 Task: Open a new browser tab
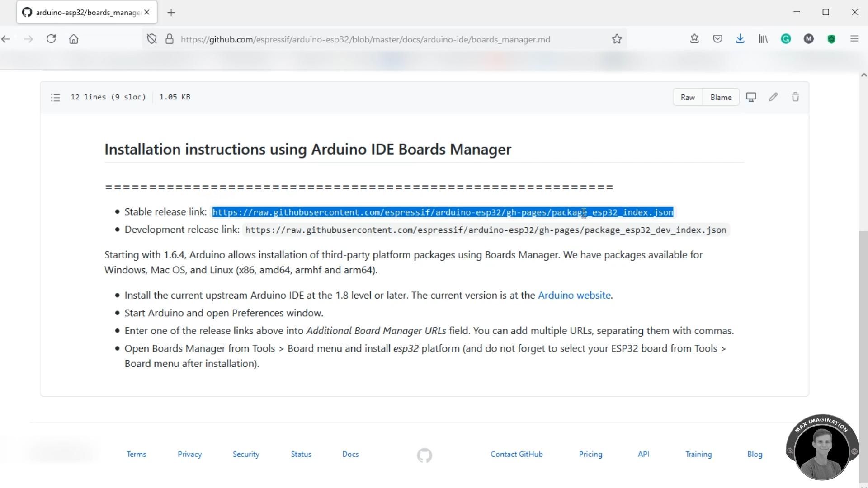[171, 13]
